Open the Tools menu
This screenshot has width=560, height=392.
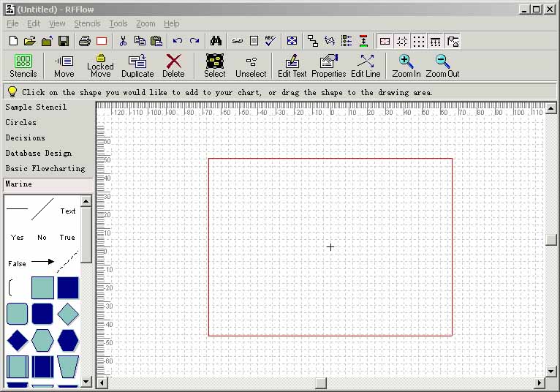pos(118,23)
